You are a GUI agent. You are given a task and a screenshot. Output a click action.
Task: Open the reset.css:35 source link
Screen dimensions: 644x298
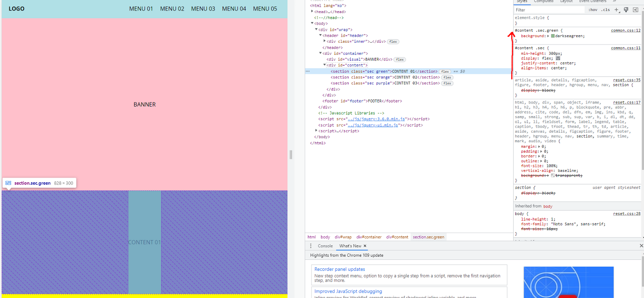tap(627, 80)
